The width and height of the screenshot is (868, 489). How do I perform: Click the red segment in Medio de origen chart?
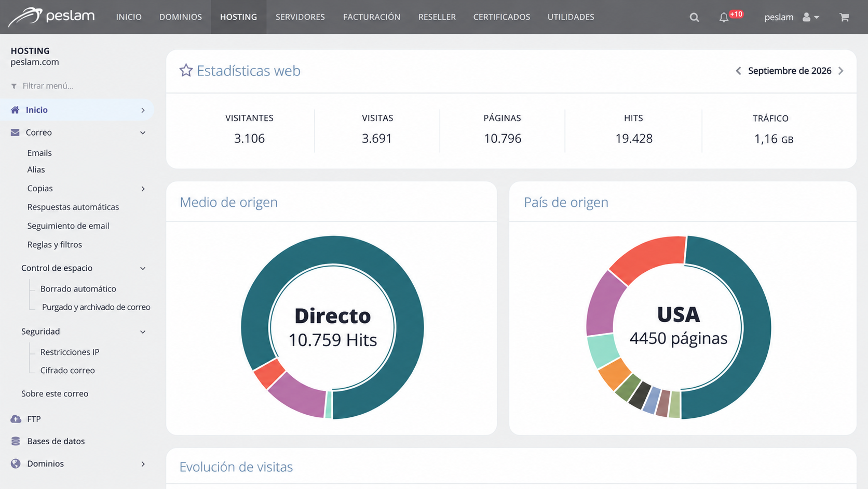[269, 374]
